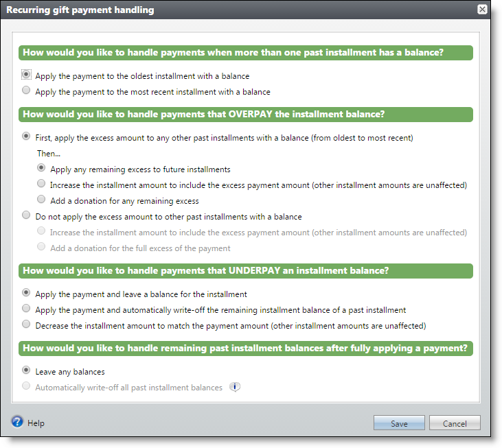Select add donation for full excess of payment
This screenshot has height=448, width=502.
pyautogui.click(x=41, y=246)
